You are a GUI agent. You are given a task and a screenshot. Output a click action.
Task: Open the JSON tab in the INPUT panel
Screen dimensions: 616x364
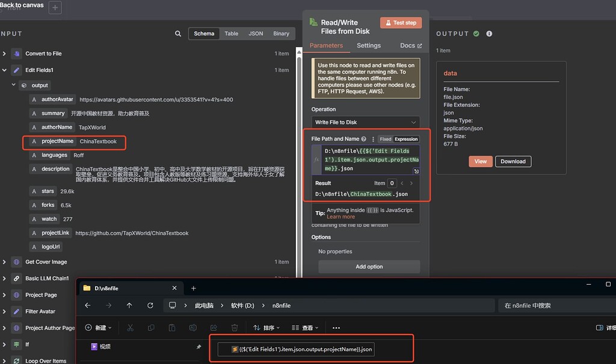click(x=256, y=33)
